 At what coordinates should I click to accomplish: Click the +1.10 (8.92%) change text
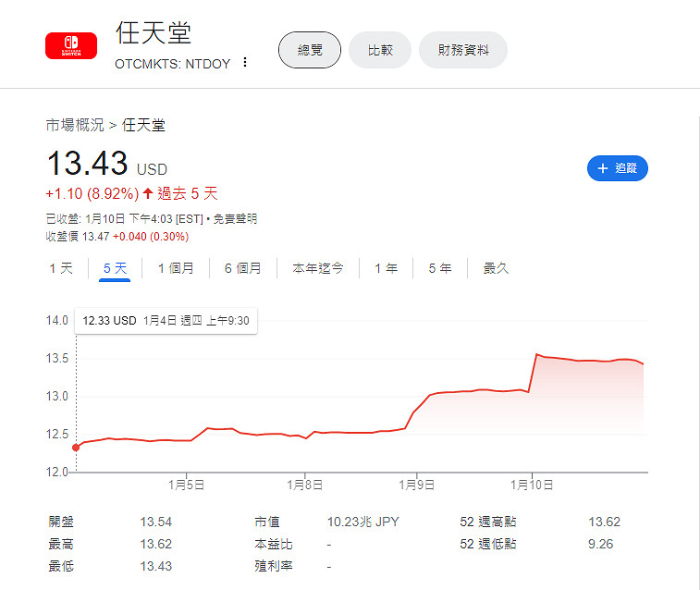click(92, 193)
